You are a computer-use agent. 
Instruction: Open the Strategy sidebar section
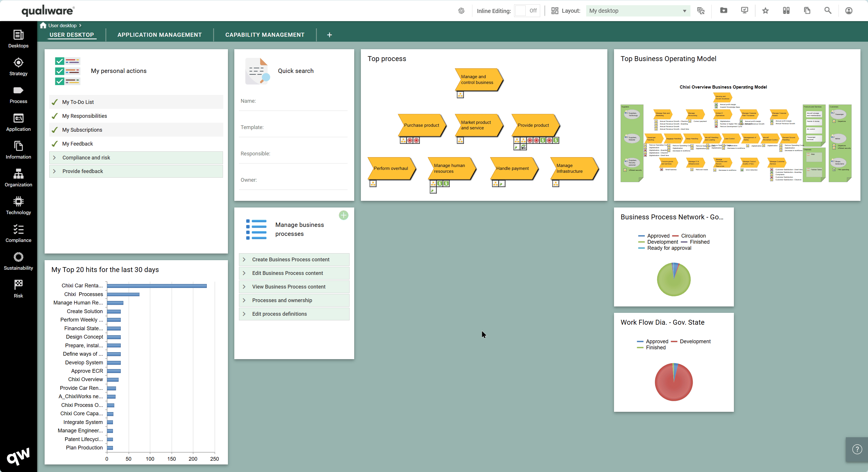point(18,67)
